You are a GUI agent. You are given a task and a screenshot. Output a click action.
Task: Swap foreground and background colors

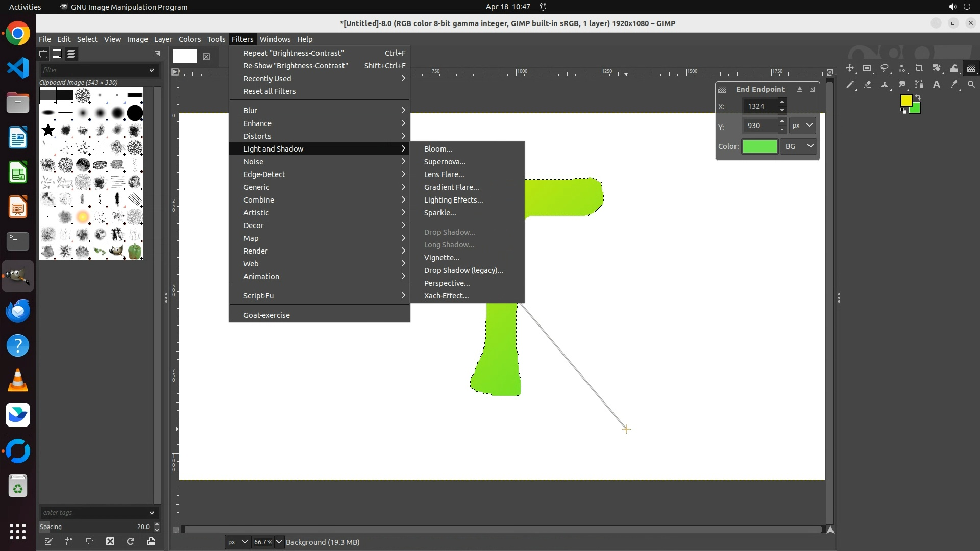point(918,97)
